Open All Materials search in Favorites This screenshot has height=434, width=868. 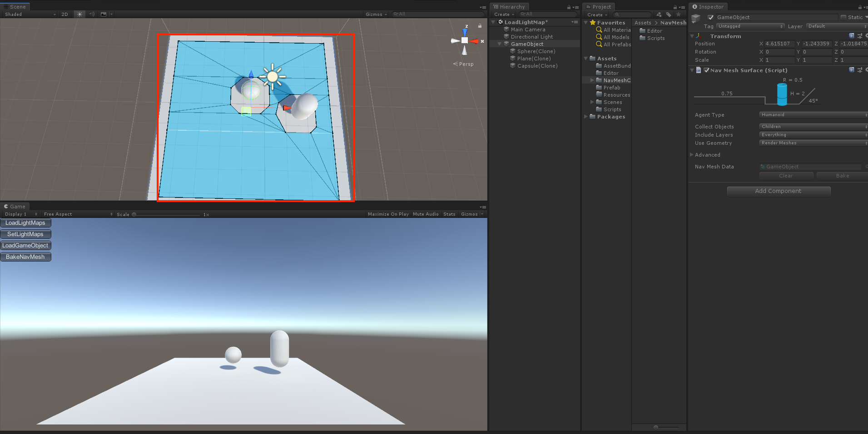pyautogui.click(x=615, y=30)
